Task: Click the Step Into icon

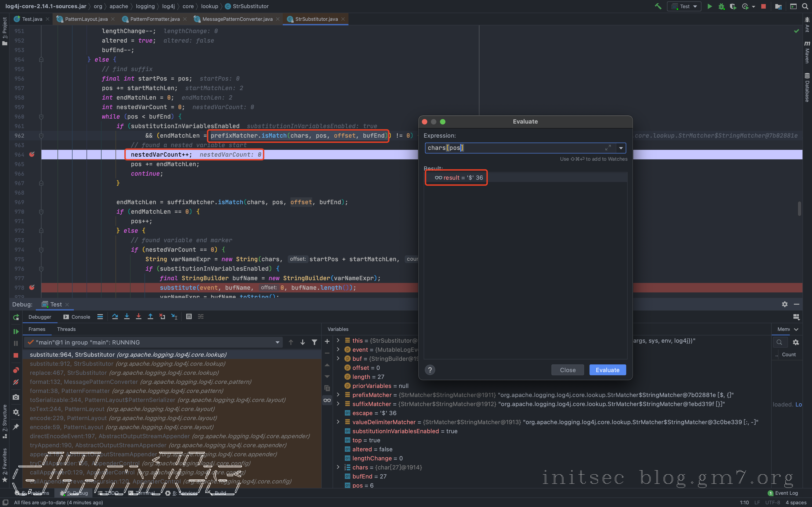Action: coord(127,317)
